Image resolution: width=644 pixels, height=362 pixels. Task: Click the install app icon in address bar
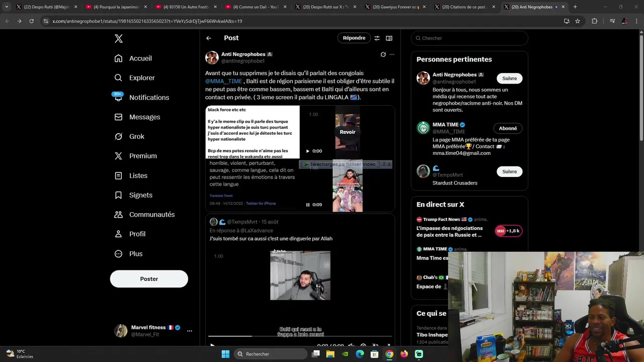567,21
